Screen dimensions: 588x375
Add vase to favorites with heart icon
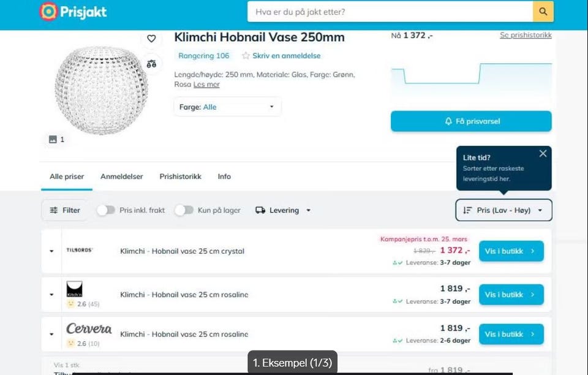(x=151, y=39)
